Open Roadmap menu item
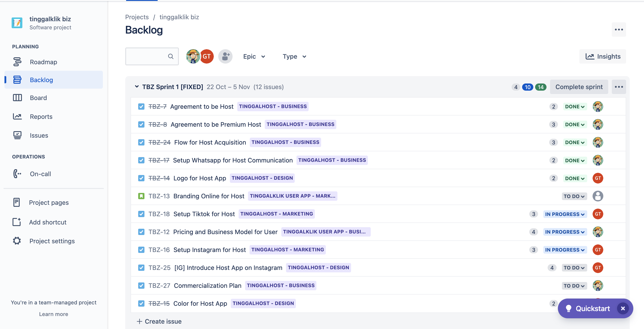644x329 pixels. (53, 62)
